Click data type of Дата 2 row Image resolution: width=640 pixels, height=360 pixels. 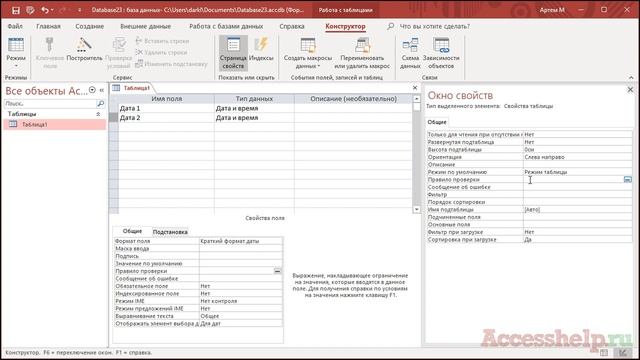tap(254, 118)
